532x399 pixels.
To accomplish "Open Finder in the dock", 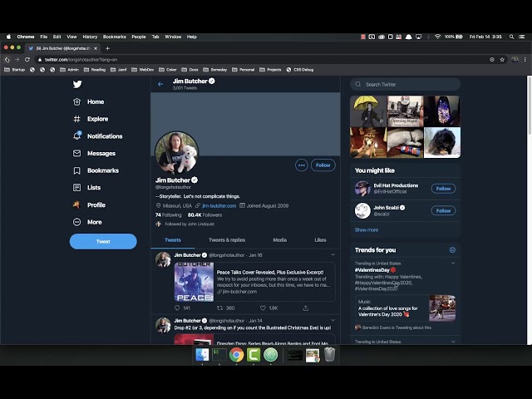I will (202, 355).
